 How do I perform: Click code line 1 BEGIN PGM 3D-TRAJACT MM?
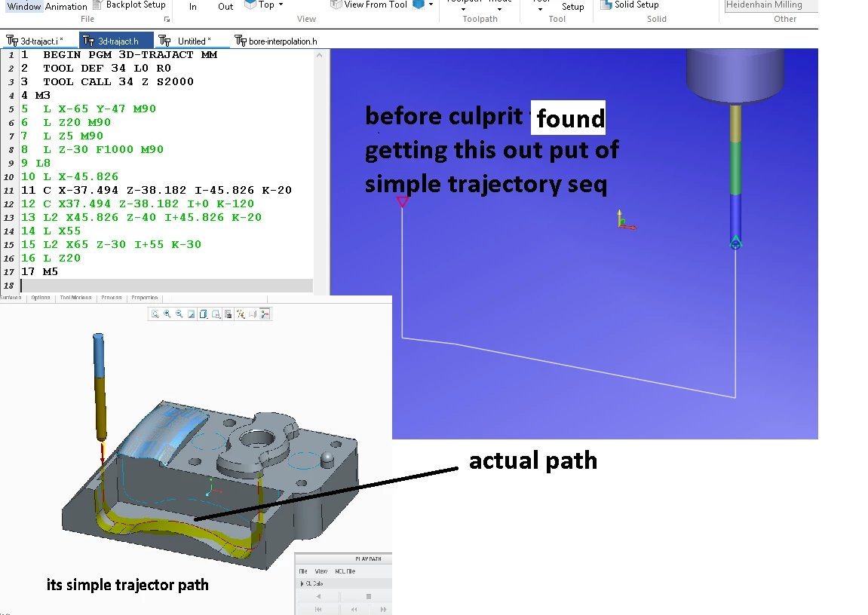[119, 55]
